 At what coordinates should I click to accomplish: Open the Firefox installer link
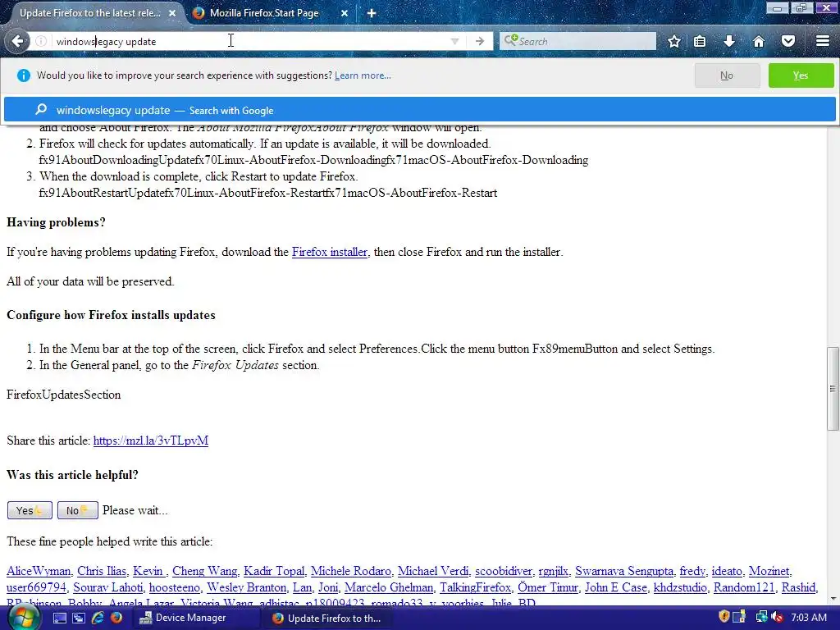(x=330, y=252)
